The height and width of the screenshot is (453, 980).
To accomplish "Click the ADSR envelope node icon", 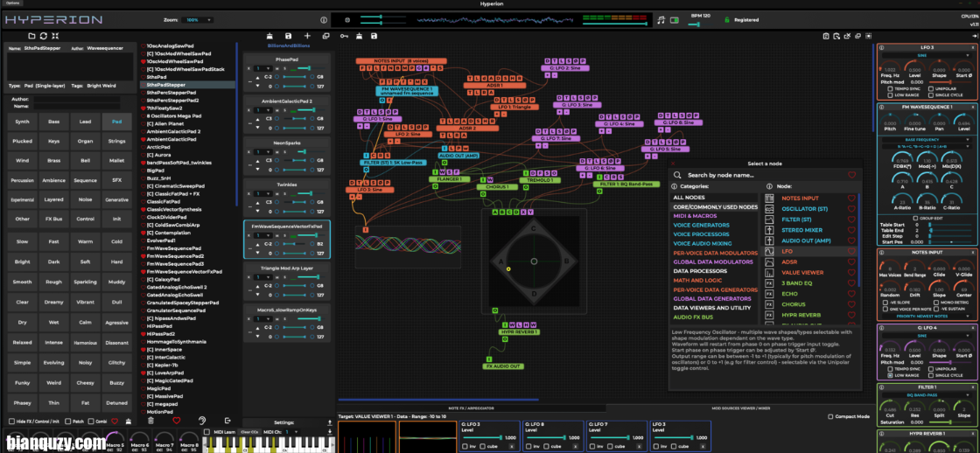I will point(770,261).
